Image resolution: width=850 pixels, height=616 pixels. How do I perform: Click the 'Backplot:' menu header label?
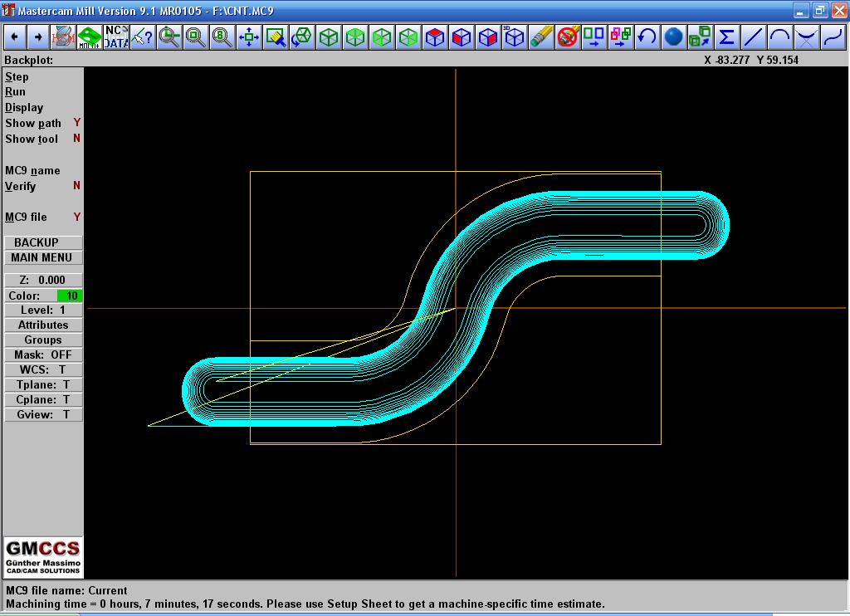click(29, 60)
